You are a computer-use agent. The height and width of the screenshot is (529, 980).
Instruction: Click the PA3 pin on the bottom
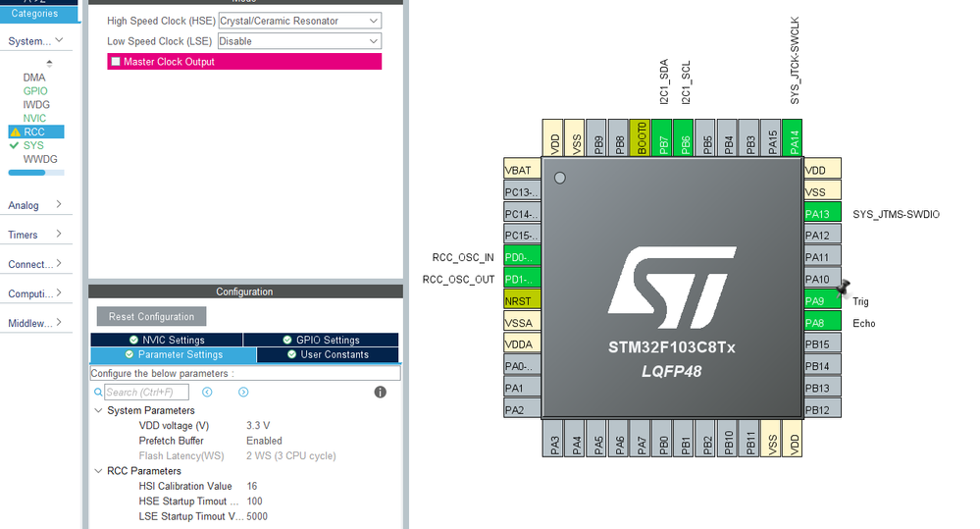click(553, 438)
